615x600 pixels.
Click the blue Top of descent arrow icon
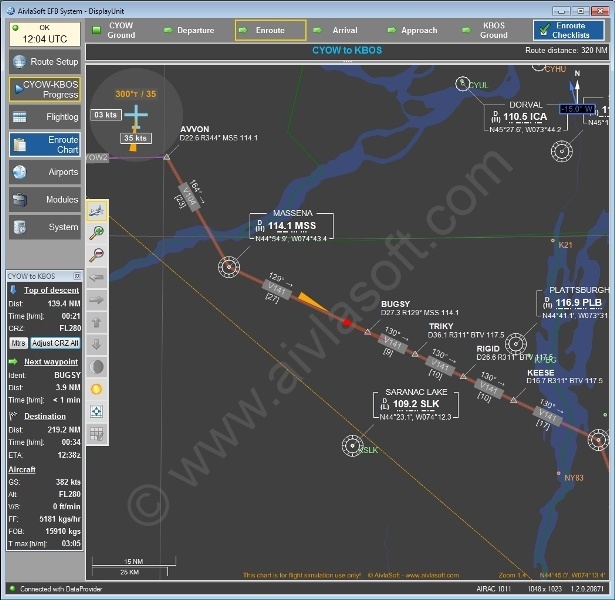tap(13, 290)
